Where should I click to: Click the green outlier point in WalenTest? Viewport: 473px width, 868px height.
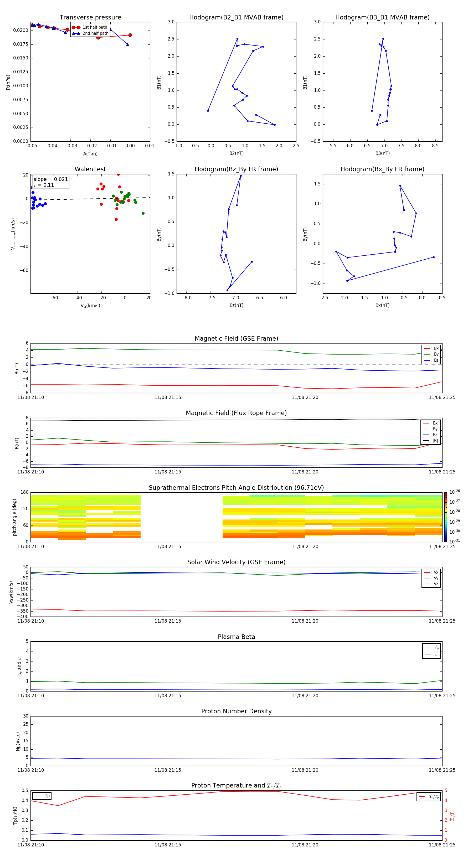[x=143, y=213]
